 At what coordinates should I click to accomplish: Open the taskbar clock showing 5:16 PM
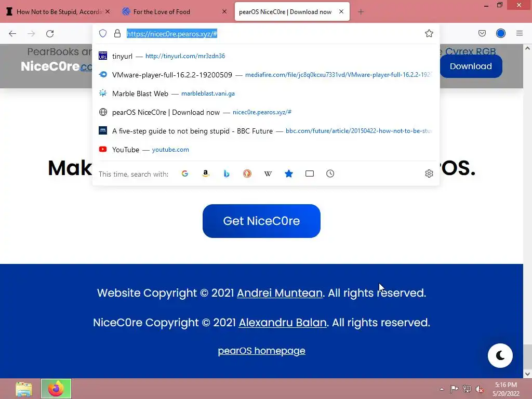pyautogui.click(x=506, y=389)
